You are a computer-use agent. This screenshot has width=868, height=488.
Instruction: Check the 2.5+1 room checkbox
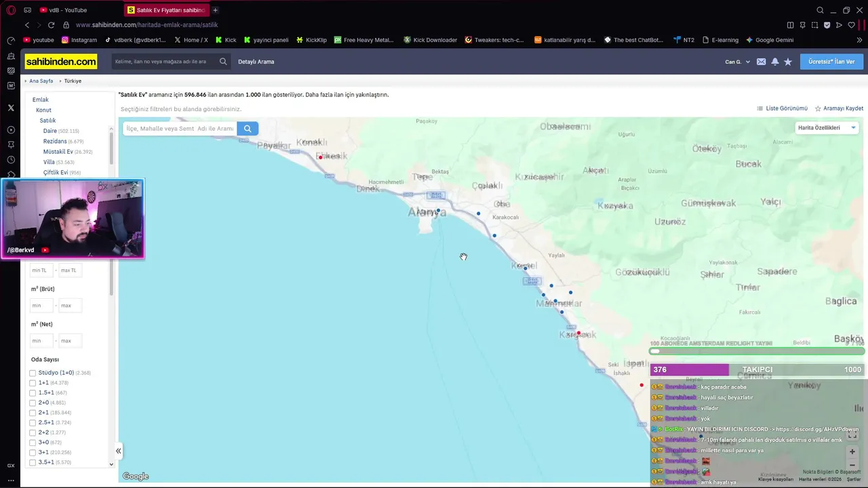click(x=33, y=422)
